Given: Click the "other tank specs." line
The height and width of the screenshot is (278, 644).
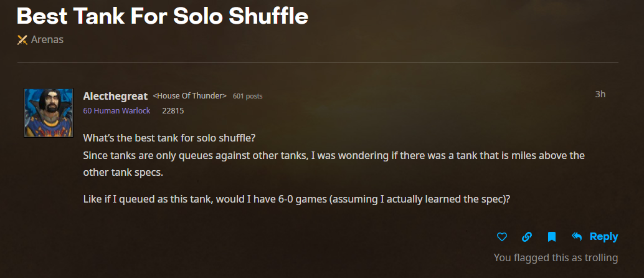Looking at the screenshot, I should (x=123, y=172).
